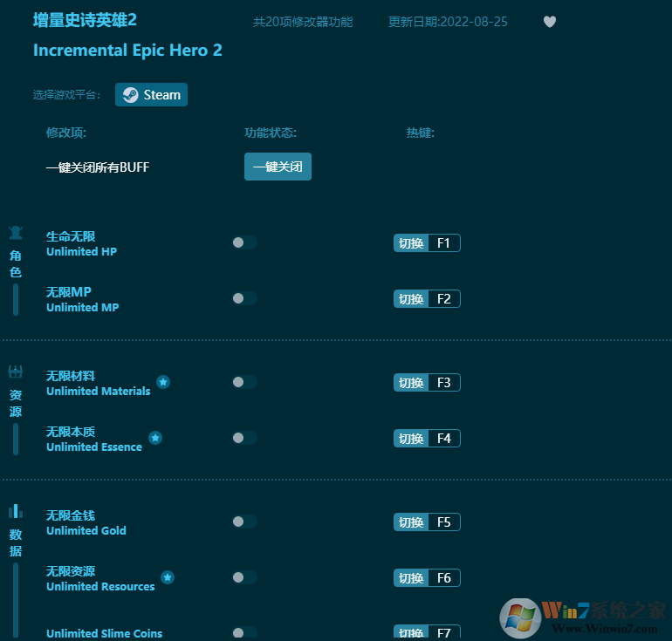Viewport: 672px width, 641px height.
Task: Click the 生命无限 label
Action: click(71, 236)
